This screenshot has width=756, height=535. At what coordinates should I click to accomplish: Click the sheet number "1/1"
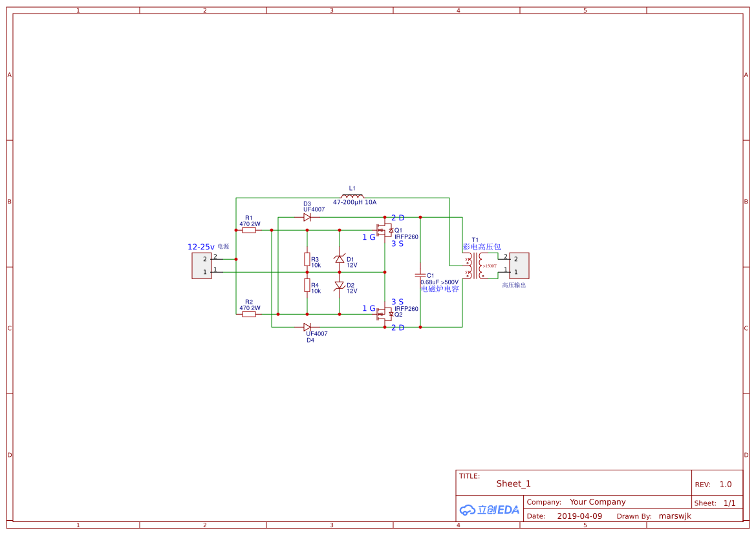click(729, 503)
